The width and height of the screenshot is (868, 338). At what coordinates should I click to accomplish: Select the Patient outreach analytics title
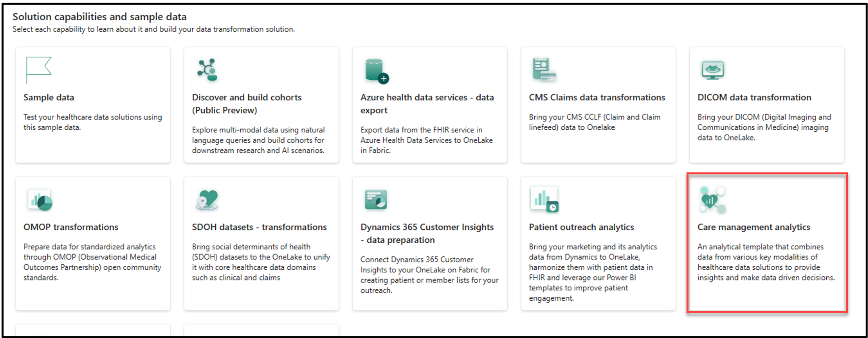pyautogui.click(x=582, y=227)
